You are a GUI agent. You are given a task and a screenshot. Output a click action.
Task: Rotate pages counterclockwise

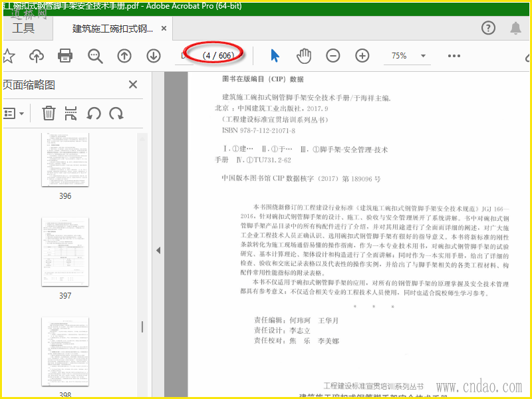(94, 113)
